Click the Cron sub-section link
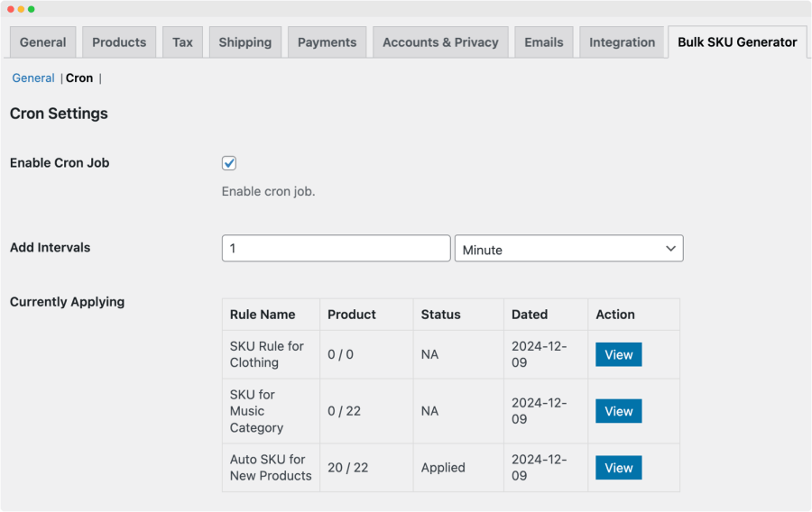Viewport: 812px width, 512px height. pyautogui.click(x=79, y=78)
